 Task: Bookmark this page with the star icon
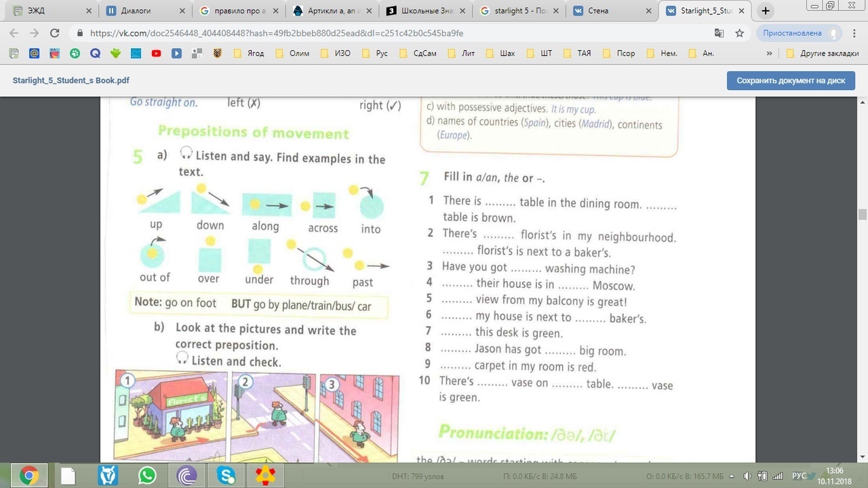point(739,33)
